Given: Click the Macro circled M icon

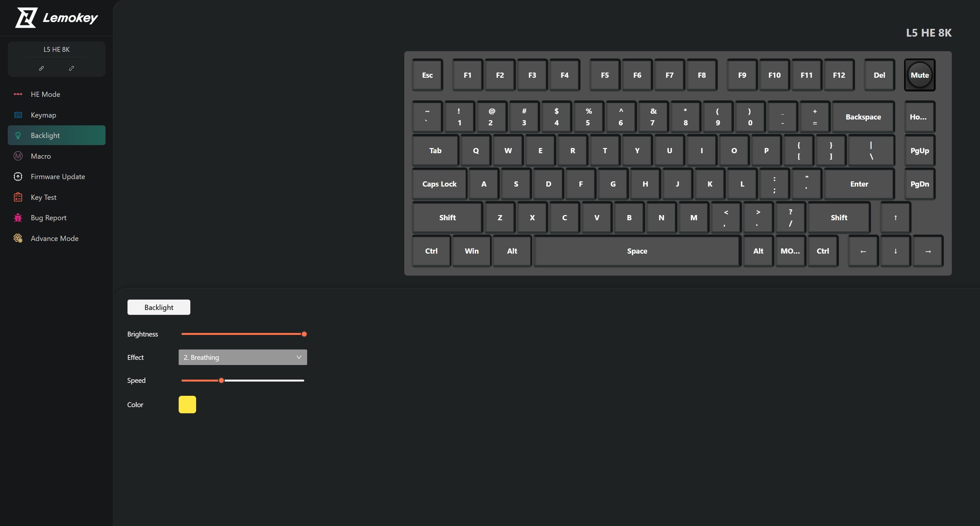Looking at the screenshot, I should (x=18, y=156).
